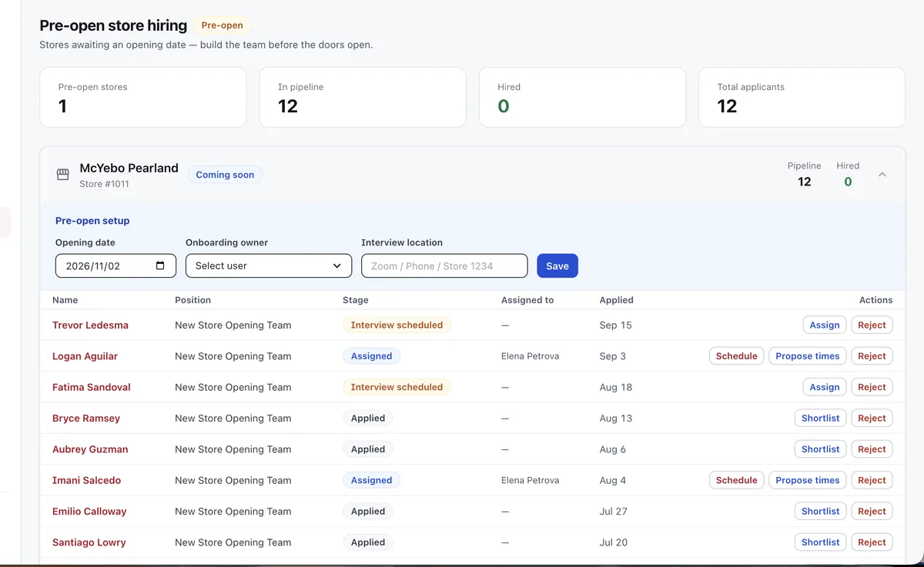Screen dimensions: 924x567
Task: Open Logan Aguilar's applicant profile
Action: coord(85,356)
